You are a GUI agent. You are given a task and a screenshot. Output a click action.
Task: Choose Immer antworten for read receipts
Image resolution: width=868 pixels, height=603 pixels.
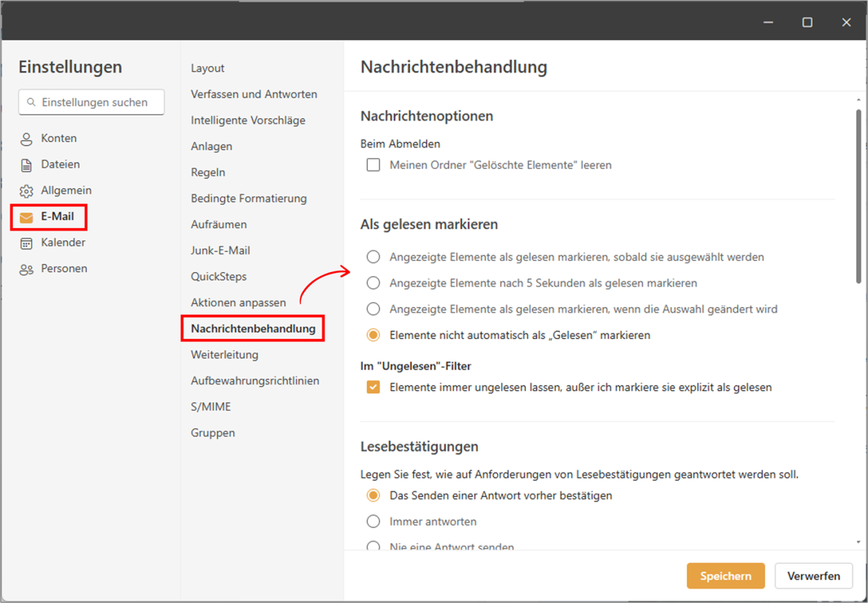(373, 521)
